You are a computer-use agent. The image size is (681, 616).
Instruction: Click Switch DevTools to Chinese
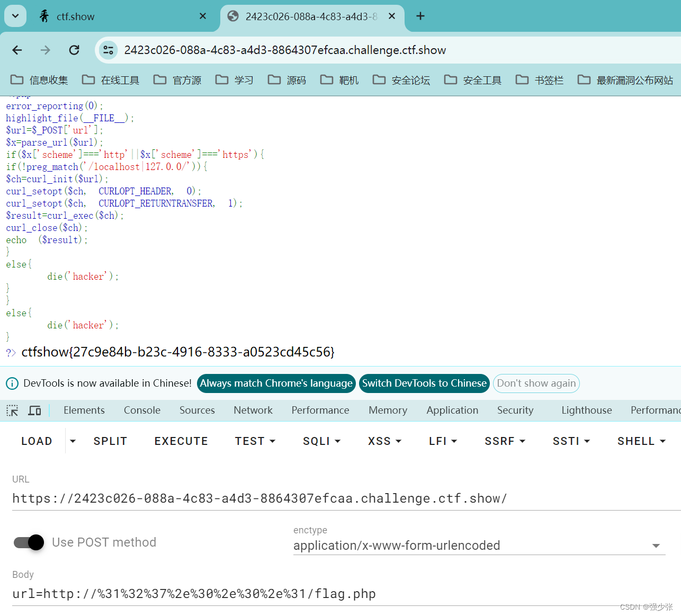[424, 383]
